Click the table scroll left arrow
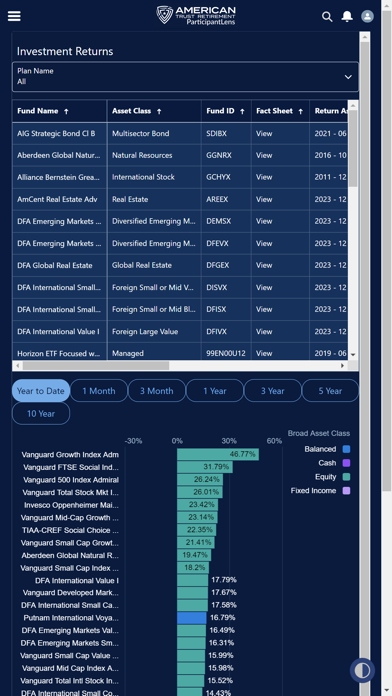 click(x=17, y=366)
